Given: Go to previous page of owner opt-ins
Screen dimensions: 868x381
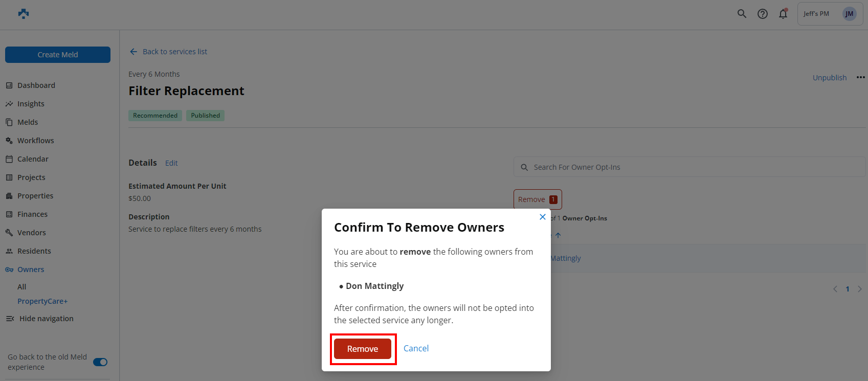Looking at the screenshot, I should pyautogui.click(x=835, y=289).
